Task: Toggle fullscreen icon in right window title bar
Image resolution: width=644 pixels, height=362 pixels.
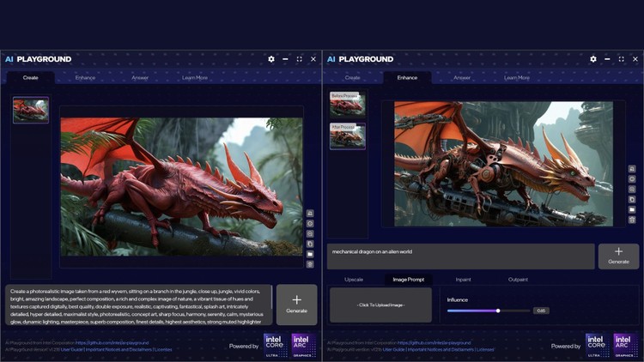Action: [x=622, y=59]
